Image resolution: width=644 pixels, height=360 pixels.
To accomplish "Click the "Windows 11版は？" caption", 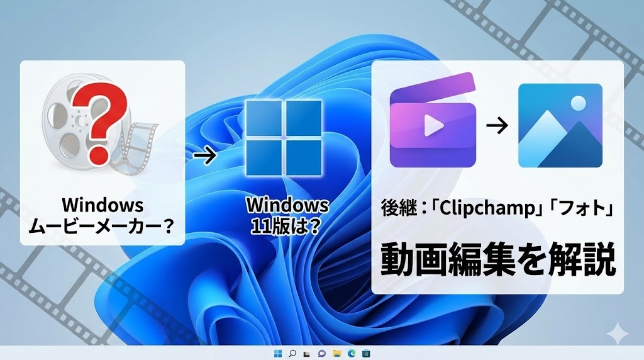I will tap(287, 215).
